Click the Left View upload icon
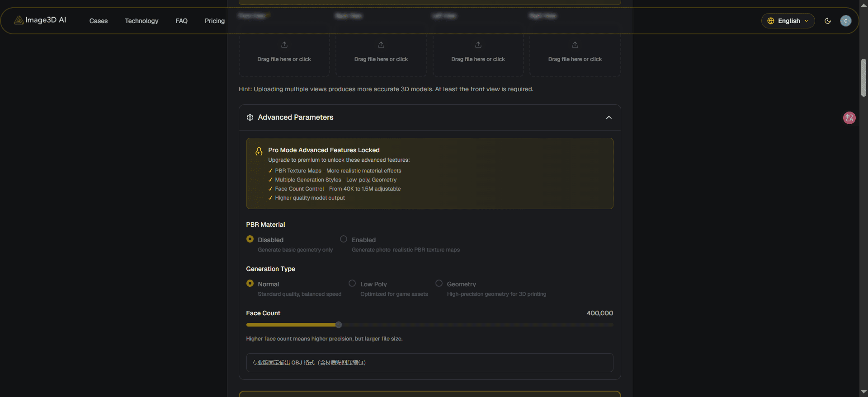This screenshot has height=397, width=868. (478, 45)
